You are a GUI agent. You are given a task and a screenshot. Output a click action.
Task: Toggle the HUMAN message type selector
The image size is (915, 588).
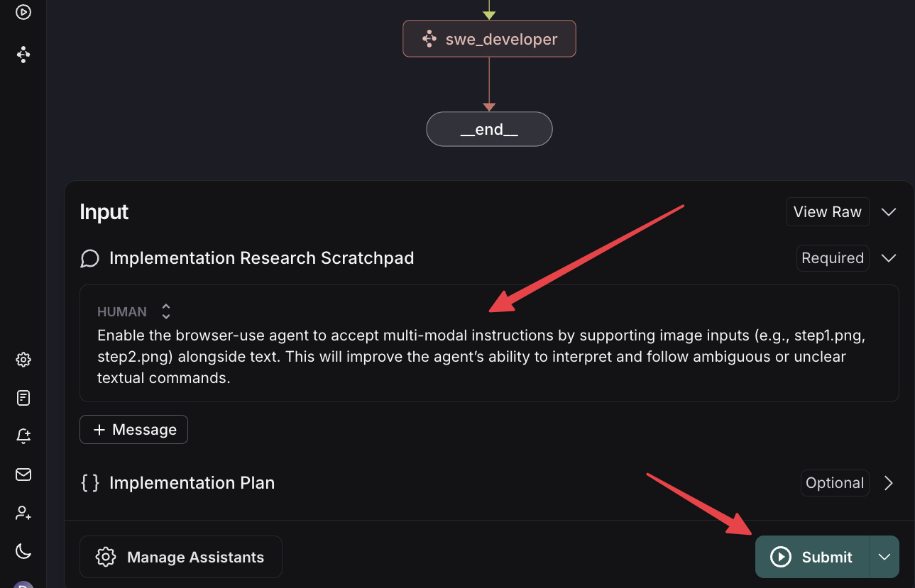pos(166,311)
